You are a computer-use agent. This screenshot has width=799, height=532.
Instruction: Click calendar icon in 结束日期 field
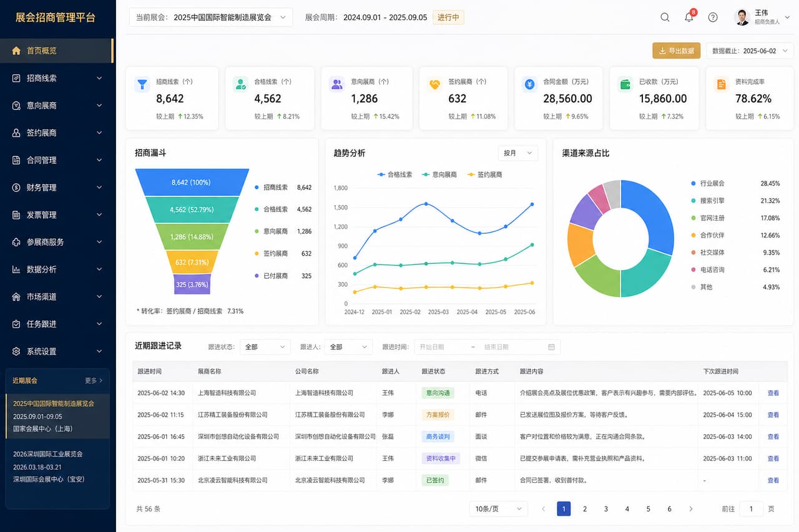coord(551,347)
